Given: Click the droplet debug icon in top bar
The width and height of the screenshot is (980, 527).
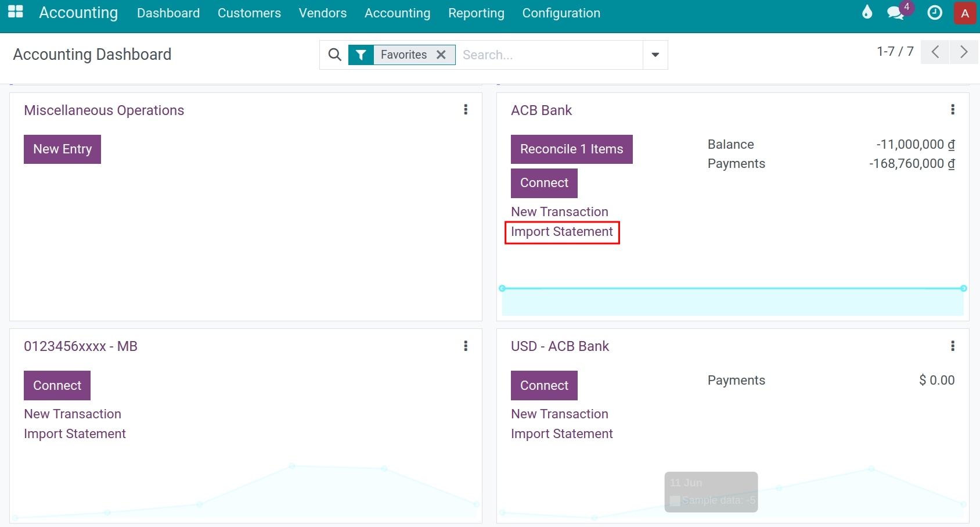Looking at the screenshot, I should tap(867, 12).
